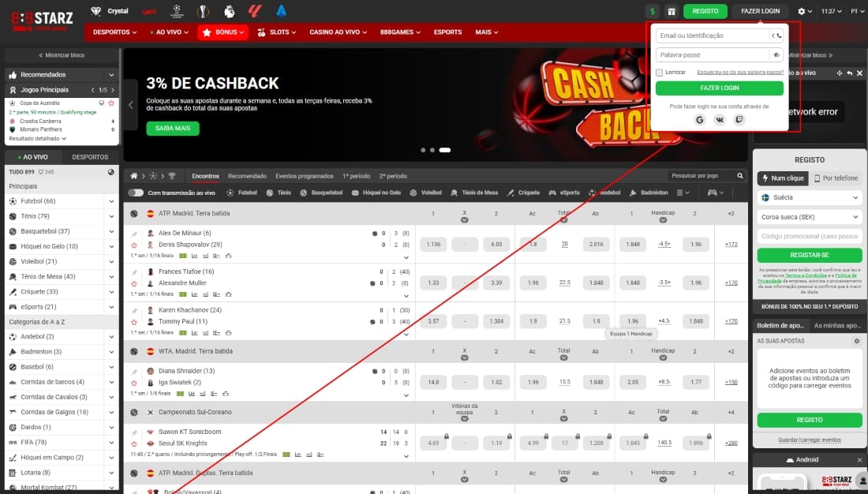This screenshot has width=868, height=494.
Task: Go to previous banner slide arrow
Action: pyautogui.click(x=131, y=105)
